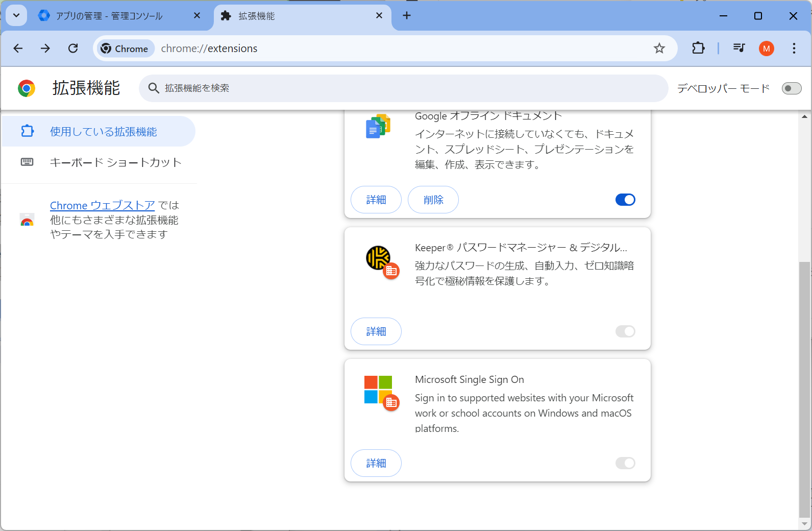Toggle Microsoft Single Sign On switch
Image resolution: width=812 pixels, height=531 pixels.
625,463
